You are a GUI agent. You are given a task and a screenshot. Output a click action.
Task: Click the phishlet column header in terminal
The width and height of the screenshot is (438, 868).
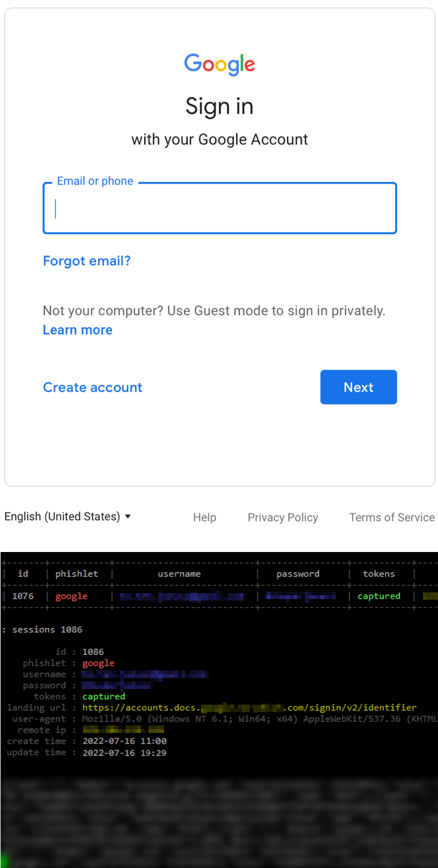click(77, 574)
